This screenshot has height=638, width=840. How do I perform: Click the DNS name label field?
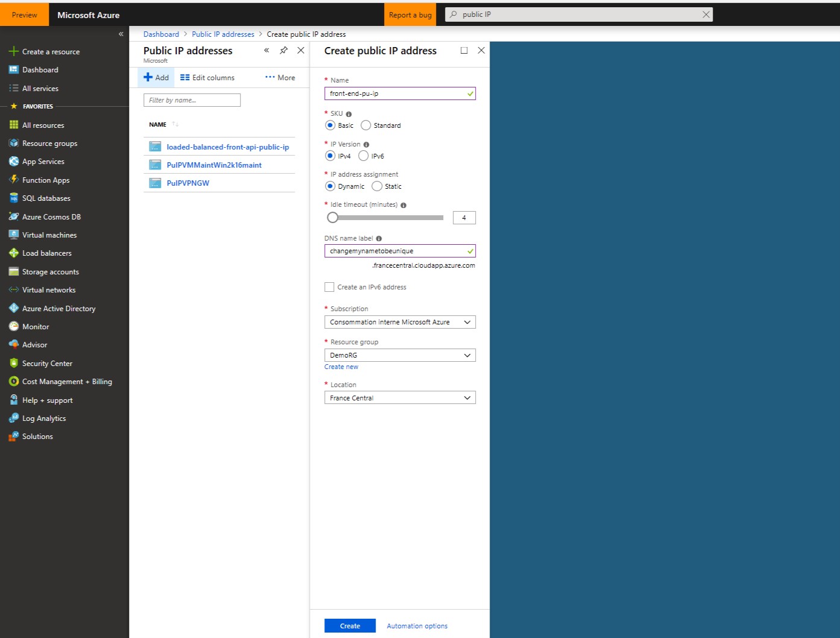400,251
